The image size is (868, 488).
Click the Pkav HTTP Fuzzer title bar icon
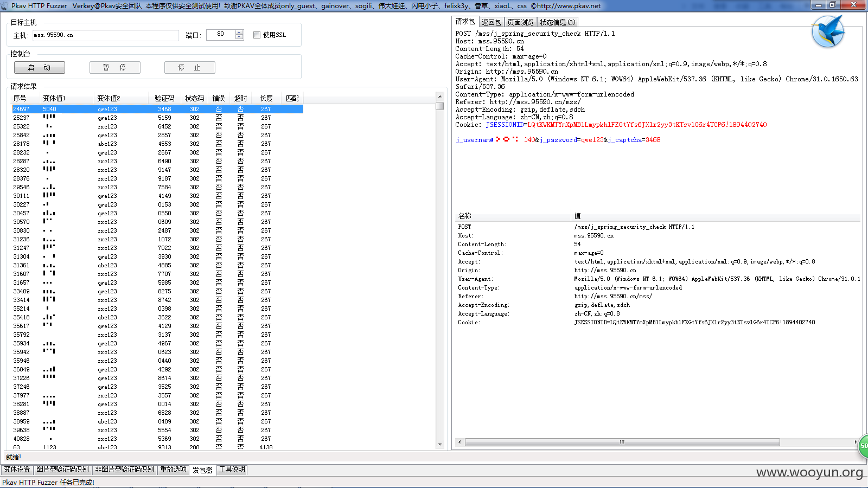[5, 6]
